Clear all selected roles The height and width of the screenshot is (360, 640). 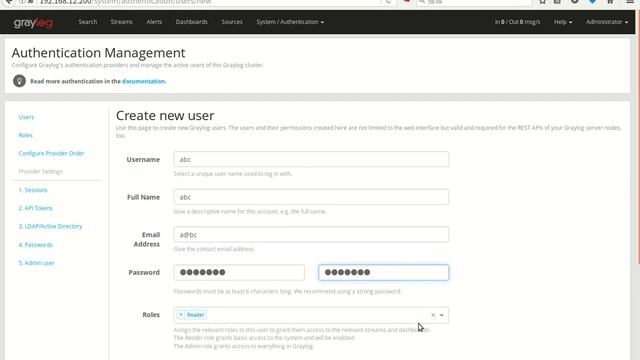pos(433,315)
